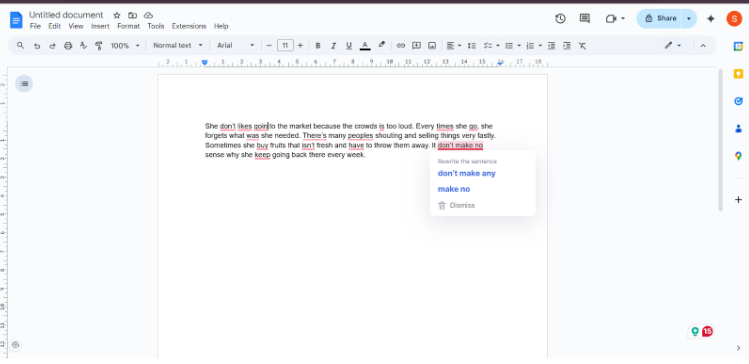Click the search menus magnifier icon
Screen dimensions: 749x364
[20, 45]
